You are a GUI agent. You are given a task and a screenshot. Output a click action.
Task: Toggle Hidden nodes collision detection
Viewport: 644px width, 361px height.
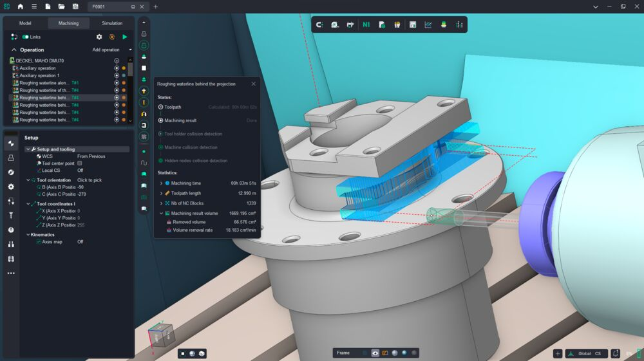point(160,161)
